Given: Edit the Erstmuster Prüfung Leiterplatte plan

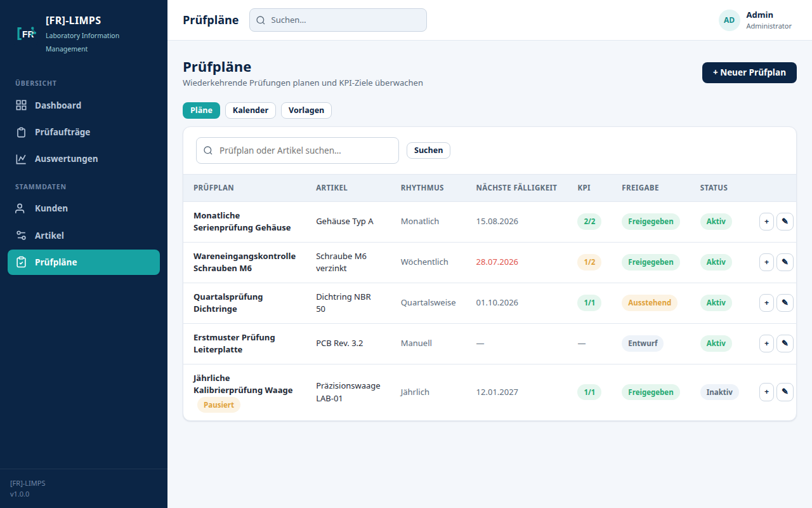Looking at the screenshot, I should (x=785, y=344).
